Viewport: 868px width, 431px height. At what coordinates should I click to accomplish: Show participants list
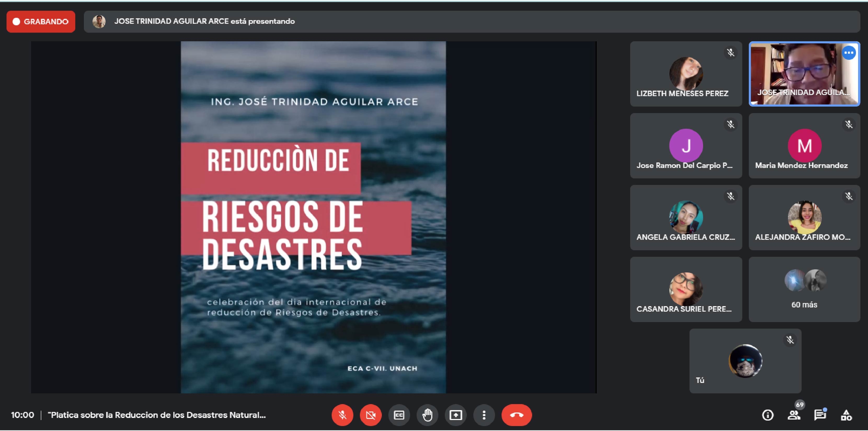point(794,415)
